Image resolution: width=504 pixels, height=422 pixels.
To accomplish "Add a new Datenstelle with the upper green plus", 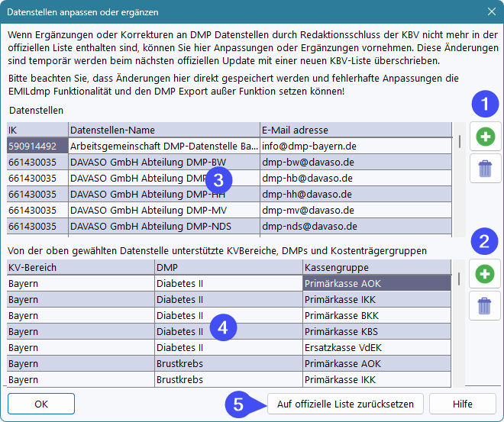I will click(x=485, y=137).
